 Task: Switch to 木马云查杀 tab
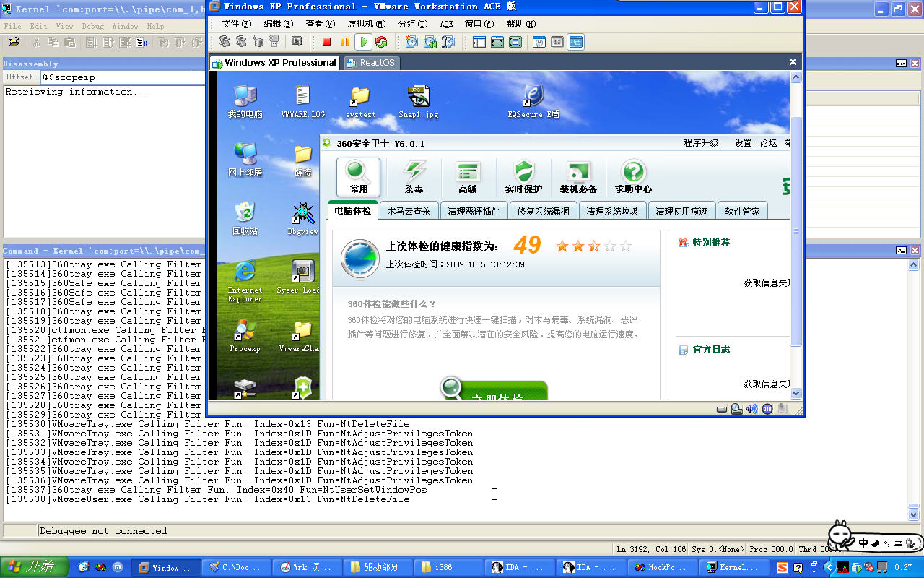tap(408, 211)
